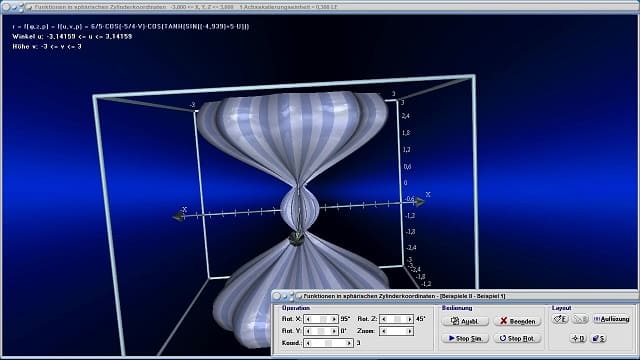Viewport: 640px width, 360px height.
Task: Click the control panel title bar
Action: click(455, 296)
